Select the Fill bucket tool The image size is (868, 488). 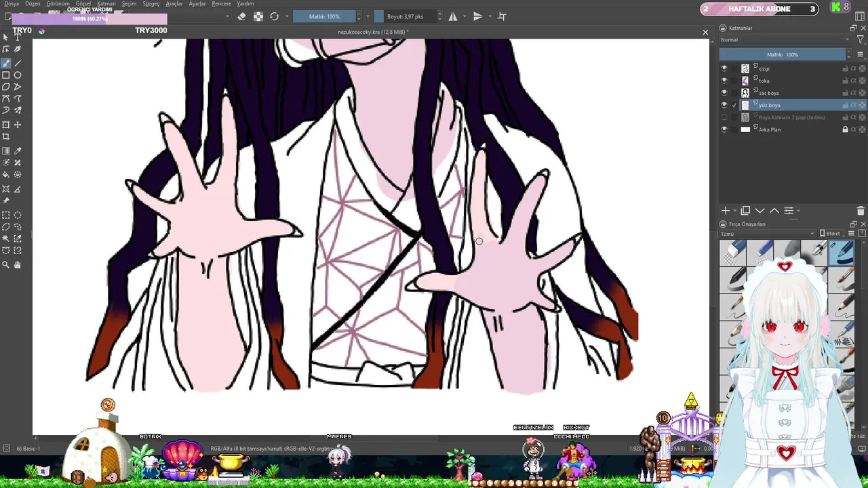pyautogui.click(x=6, y=174)
